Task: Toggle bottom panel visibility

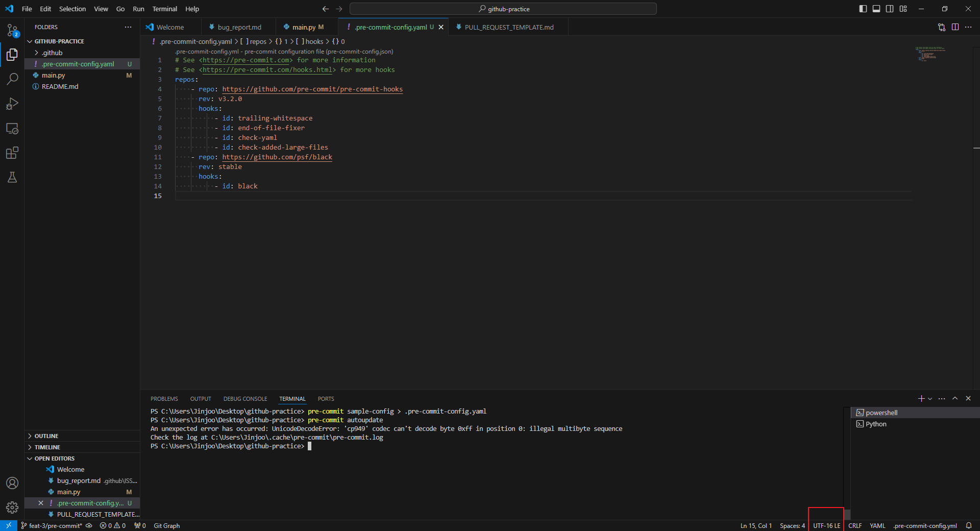Action: tap(876, 9)
